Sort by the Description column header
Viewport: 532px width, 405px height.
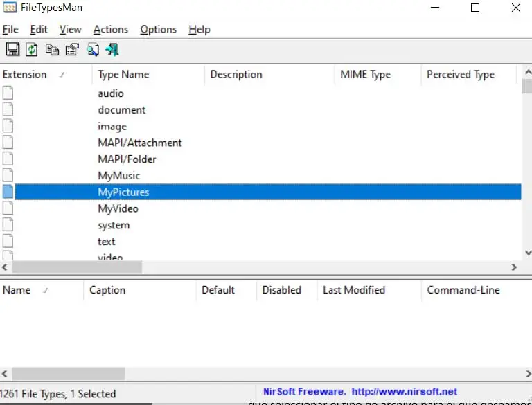[x=269, y=74]
